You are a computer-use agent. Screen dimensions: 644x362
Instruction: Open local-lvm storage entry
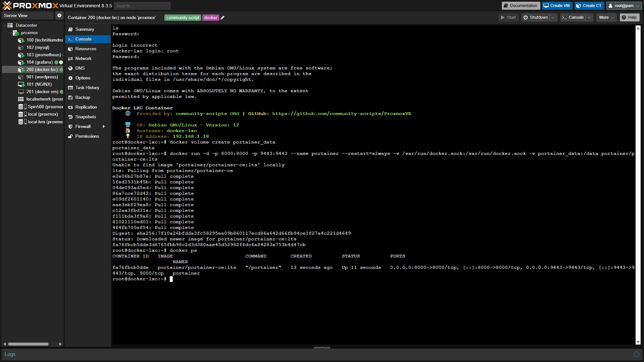(x=45, y=122)
